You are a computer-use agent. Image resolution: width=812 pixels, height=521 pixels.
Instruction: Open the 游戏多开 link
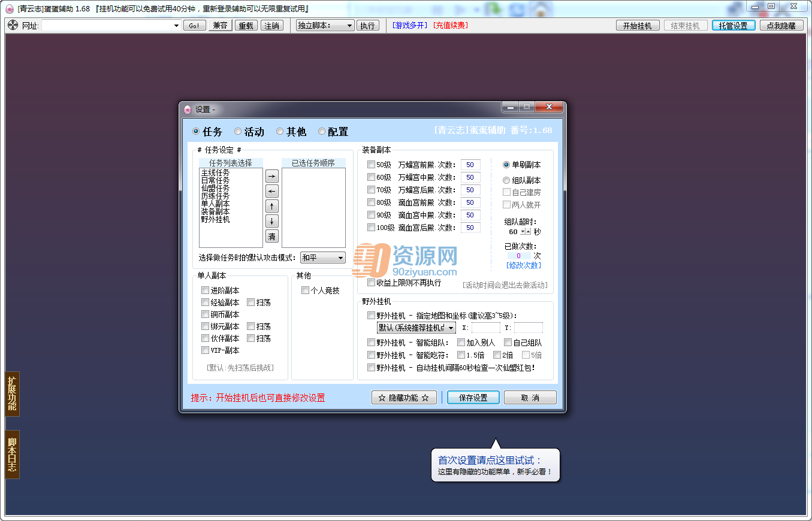(x=410, y=25)
